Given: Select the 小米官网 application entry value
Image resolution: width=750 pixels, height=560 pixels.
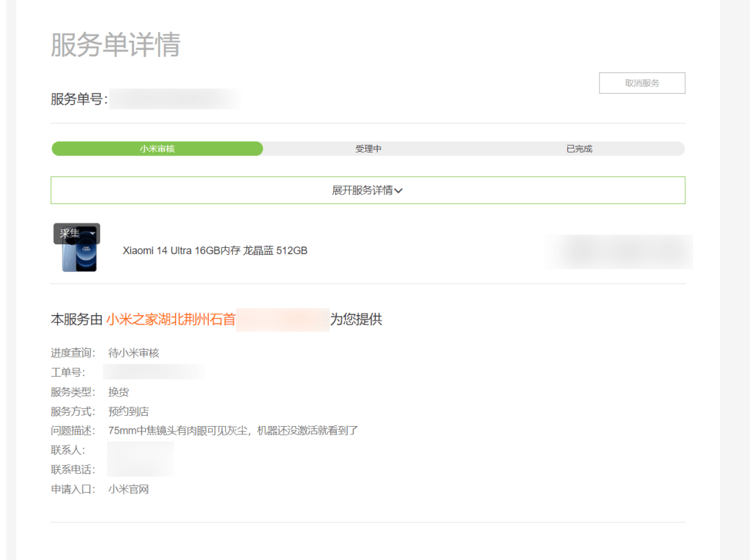Looking at the screenshot, I should point(128,489).
